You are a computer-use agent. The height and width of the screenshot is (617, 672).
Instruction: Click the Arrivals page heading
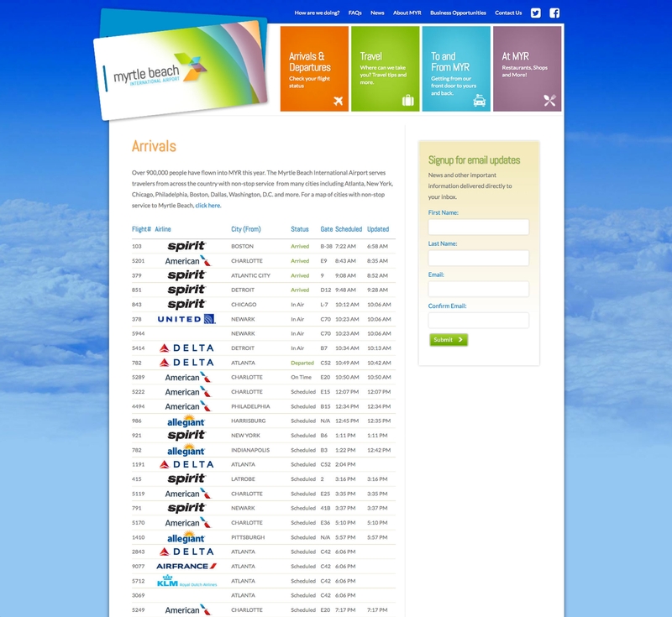pyautogui.click(x=154, y=146)
